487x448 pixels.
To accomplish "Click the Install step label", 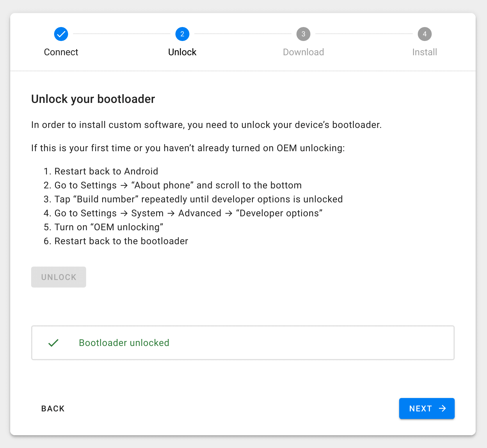I will [x=424, y=52].
